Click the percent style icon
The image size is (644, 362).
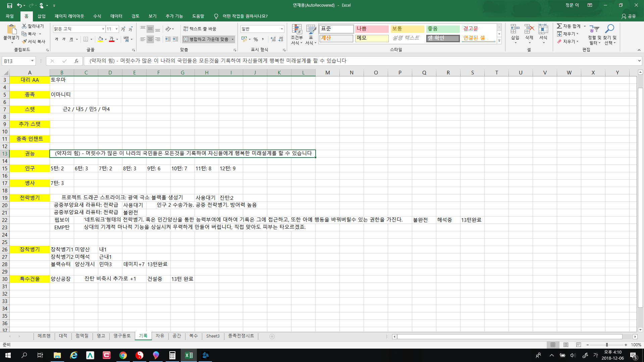click(x=256, y=39)
